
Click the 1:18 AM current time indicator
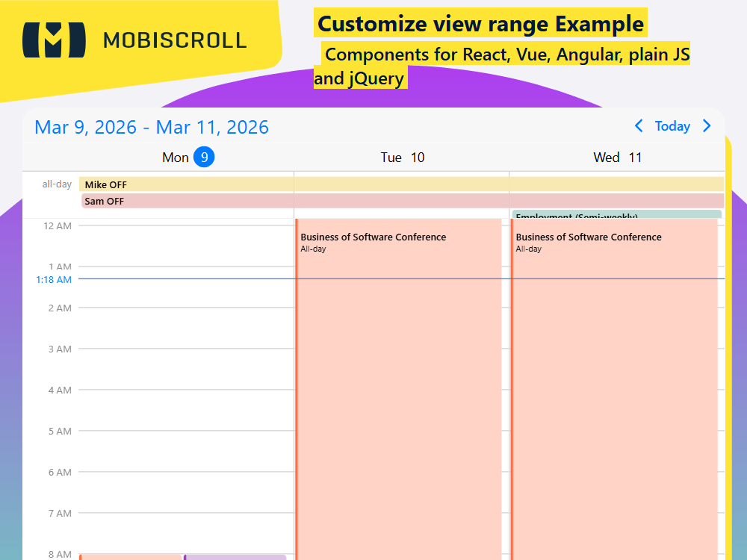click(53, 279)
